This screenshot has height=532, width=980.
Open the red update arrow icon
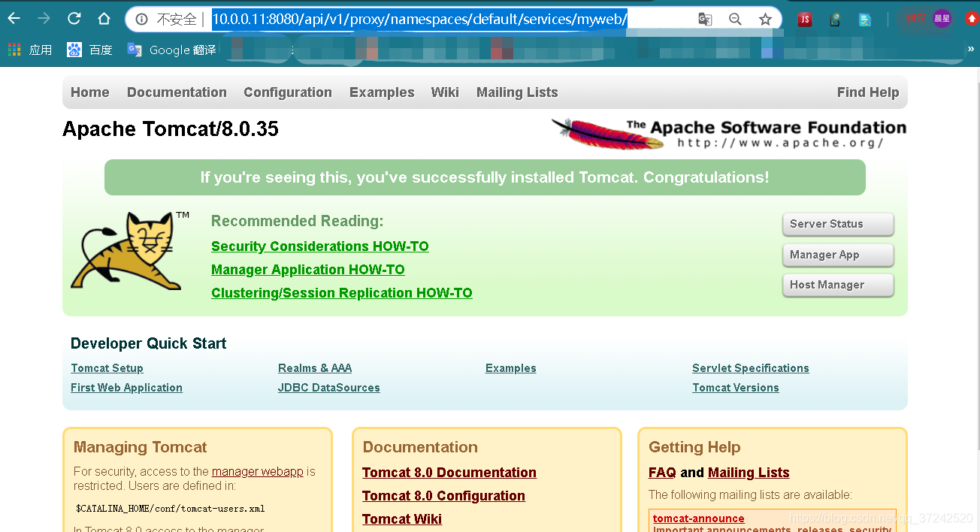pyautogui.click(x=971, y=19)
